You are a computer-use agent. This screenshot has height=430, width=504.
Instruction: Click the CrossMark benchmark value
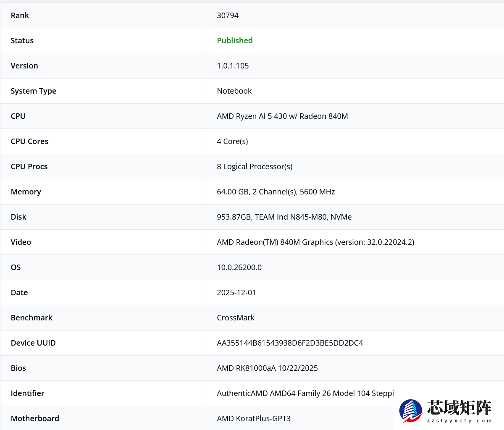pyautogui.click(x=236, y=318)
